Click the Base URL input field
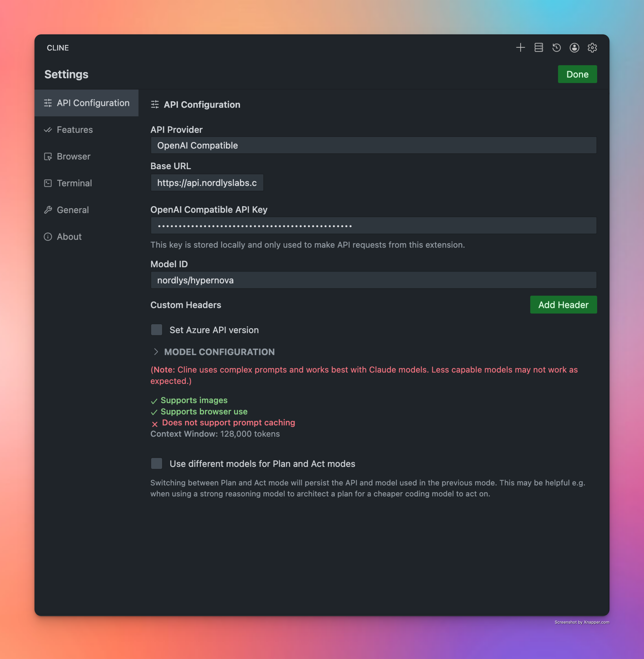644x659 pixels. (207, 183)
